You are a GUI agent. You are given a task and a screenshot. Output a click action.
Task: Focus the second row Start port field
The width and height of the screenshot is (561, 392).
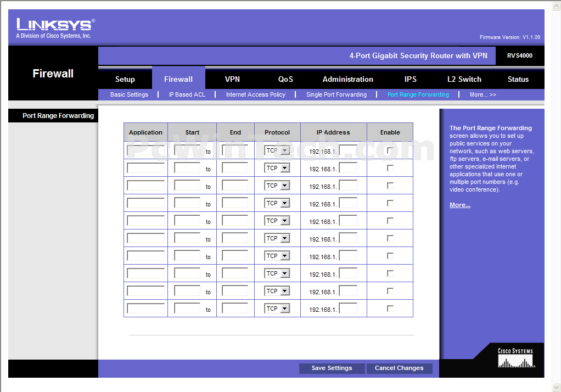[187, 168]
